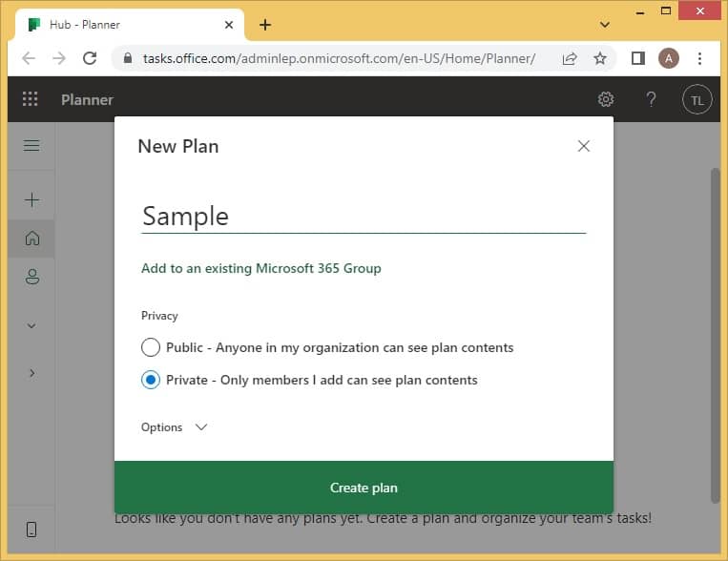This screenshot has height=561, width=728.
Task: Select Public privacy radio button
Action: pos(151,347)
